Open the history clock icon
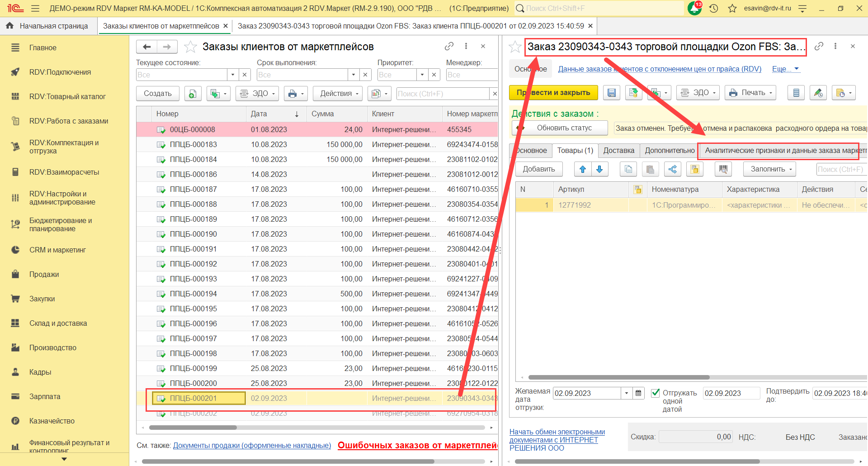 click(x=714, y=9)
